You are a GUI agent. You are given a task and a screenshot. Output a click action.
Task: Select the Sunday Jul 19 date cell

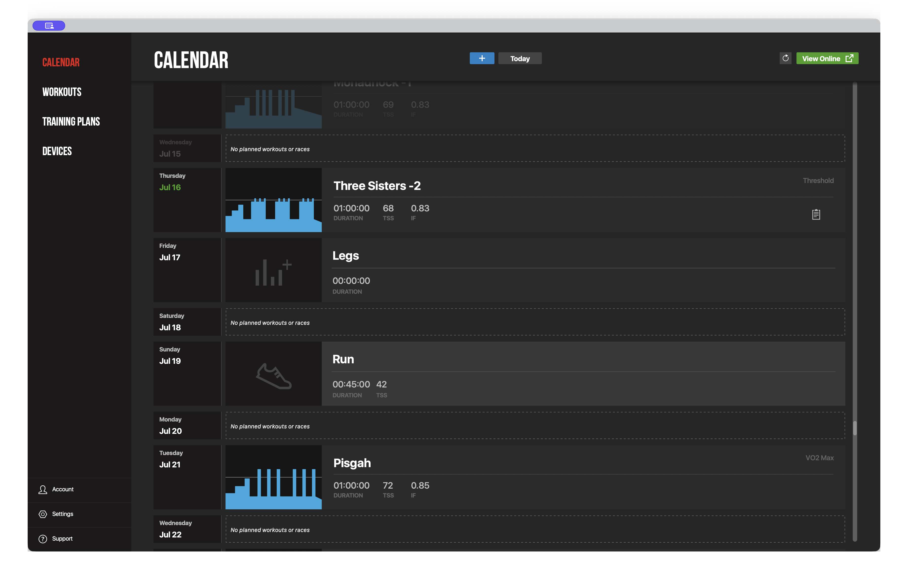tap(187, 374)
